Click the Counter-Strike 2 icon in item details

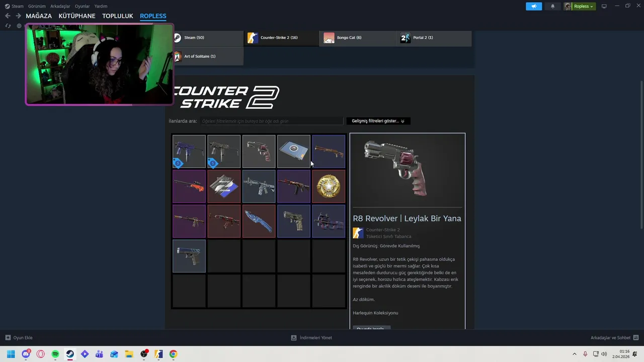(x=358, y=233)
